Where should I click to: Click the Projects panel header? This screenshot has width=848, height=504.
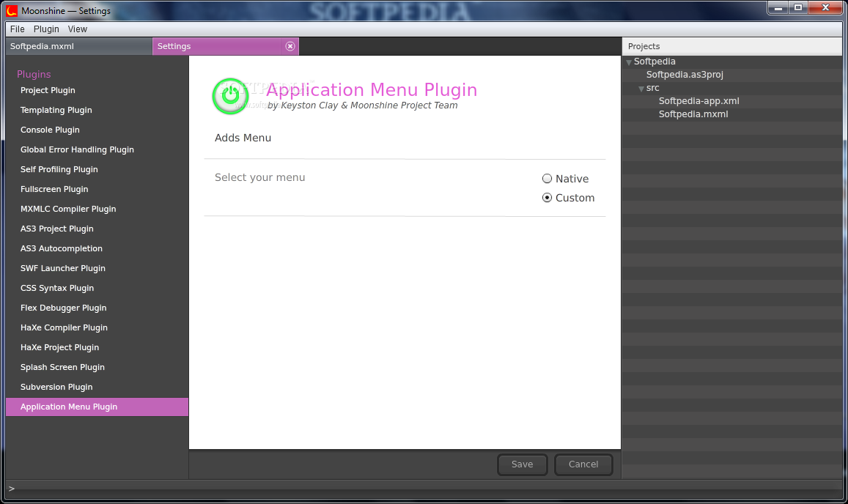[x=732, y=46]
